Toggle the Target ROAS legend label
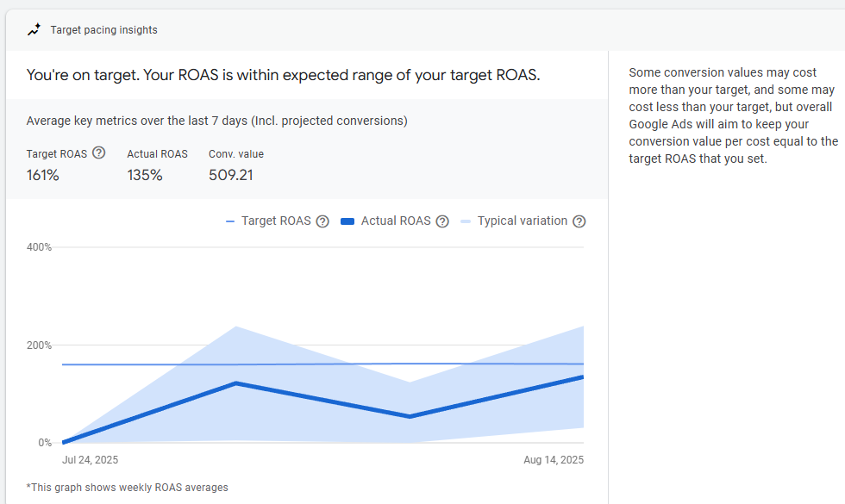Viewport: 845px width, 504px height. (276, 221)
